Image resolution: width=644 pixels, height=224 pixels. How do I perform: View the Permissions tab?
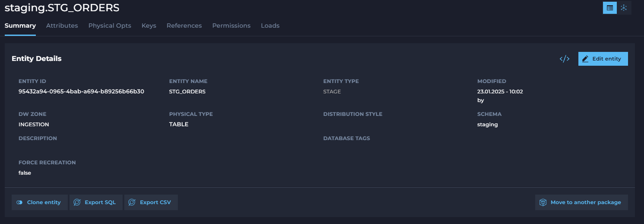(x=231, y=26)
